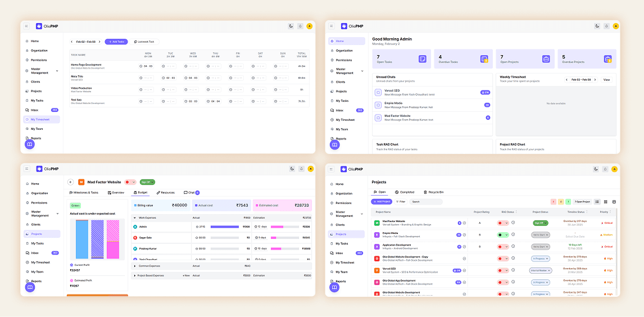Click the Search field in Projects list
Viewport: 644px width, 317px height.
(425, 202)
